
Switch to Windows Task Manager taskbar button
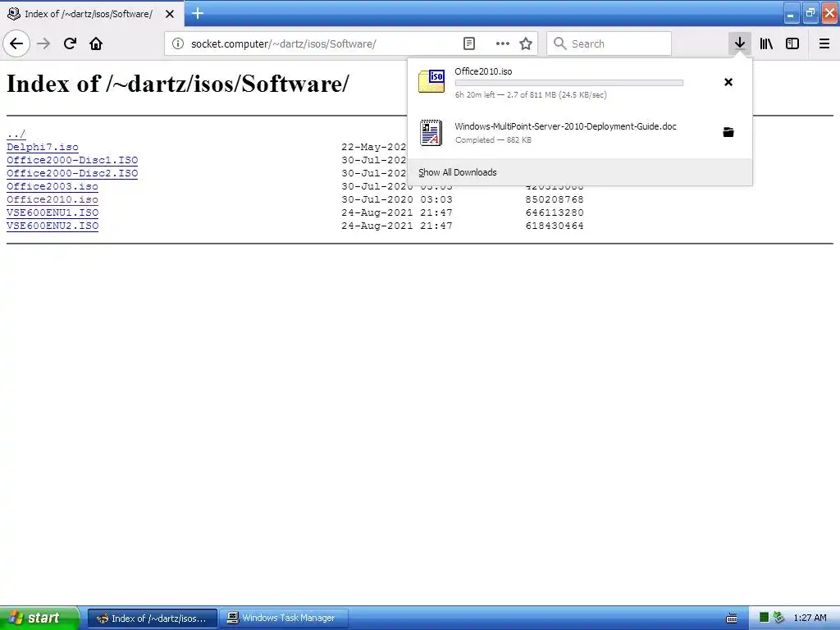coord(284,619)
